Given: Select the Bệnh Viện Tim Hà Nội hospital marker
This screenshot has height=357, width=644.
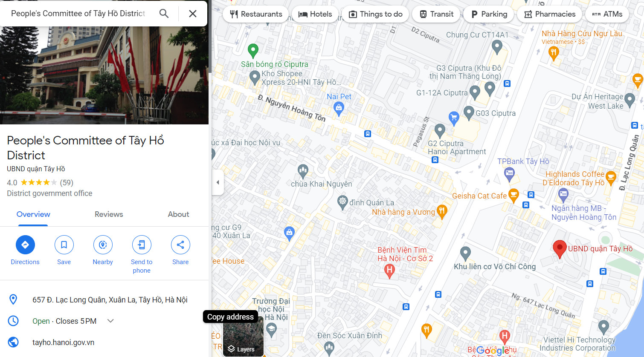Looking at the screenshot, I should pyautogui.click(x=389, y=271).
